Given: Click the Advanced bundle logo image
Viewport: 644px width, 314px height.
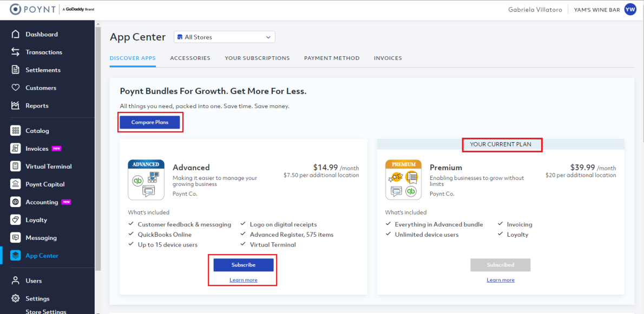Looking at the screenshot, I should [x=146, y=179].
